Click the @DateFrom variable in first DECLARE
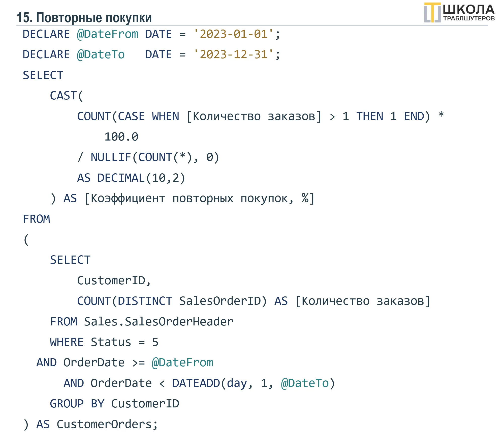This screenshot has height=444, width=504. coord(108,34)
